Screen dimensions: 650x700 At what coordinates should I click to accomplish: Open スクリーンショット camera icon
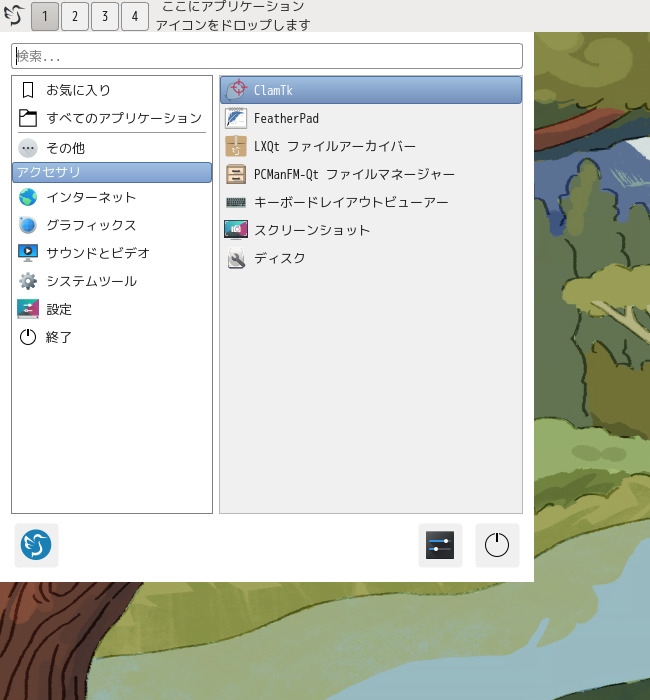(x=236, y=230)
